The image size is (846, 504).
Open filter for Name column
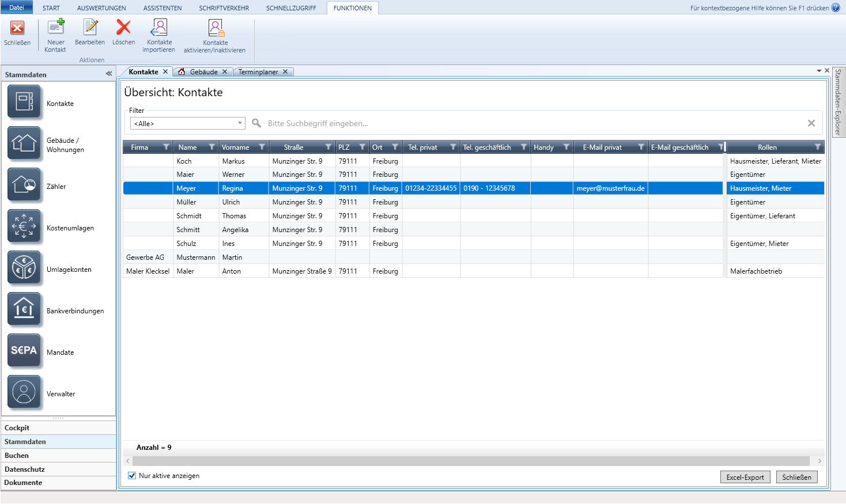[212, 147]
